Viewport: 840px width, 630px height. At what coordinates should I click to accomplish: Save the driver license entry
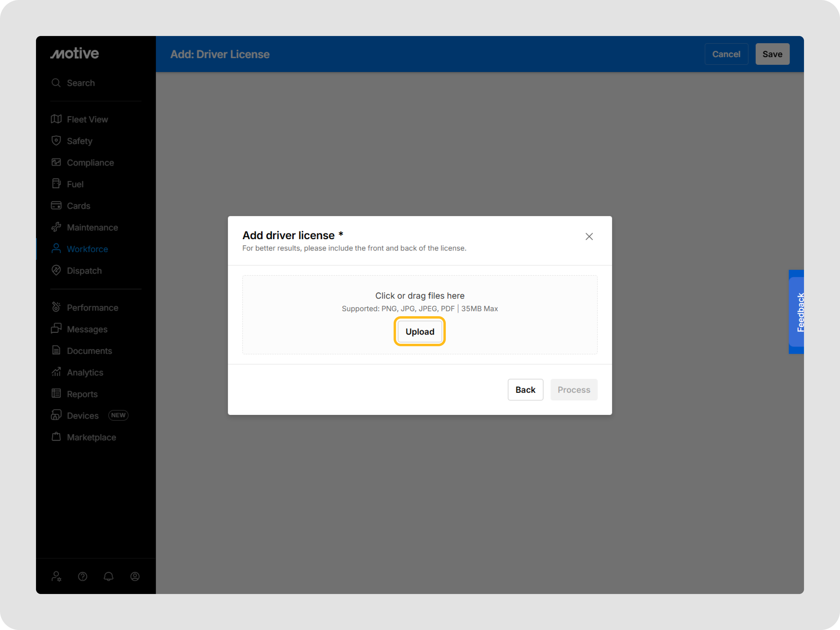(x=772, y=53)
